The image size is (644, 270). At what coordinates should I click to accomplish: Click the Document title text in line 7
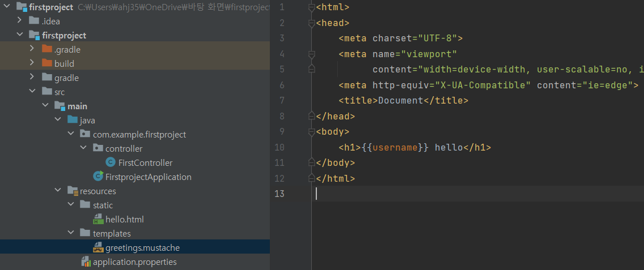coord(400,101)
